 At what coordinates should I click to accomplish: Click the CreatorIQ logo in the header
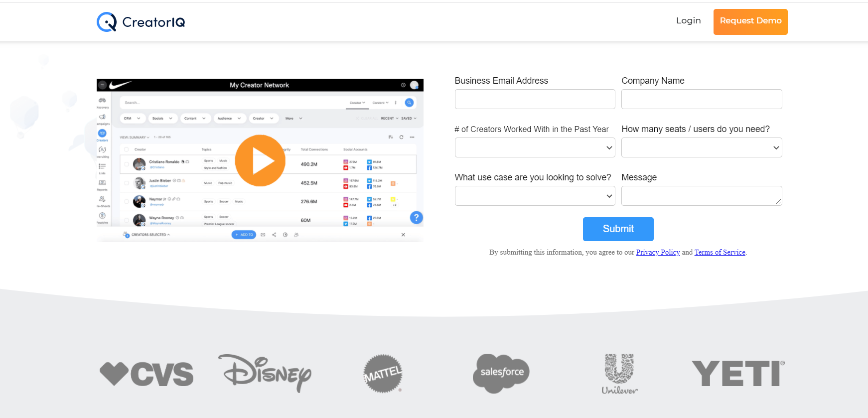coord(141,22)
